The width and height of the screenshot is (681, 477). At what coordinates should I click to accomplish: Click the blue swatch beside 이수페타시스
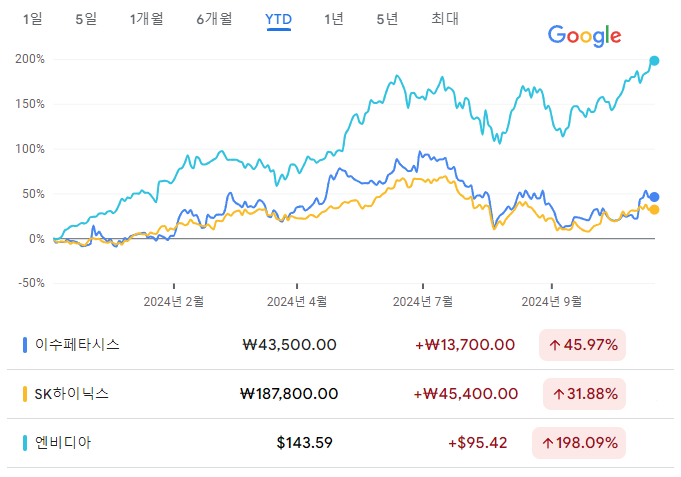[x=25, y=345]
